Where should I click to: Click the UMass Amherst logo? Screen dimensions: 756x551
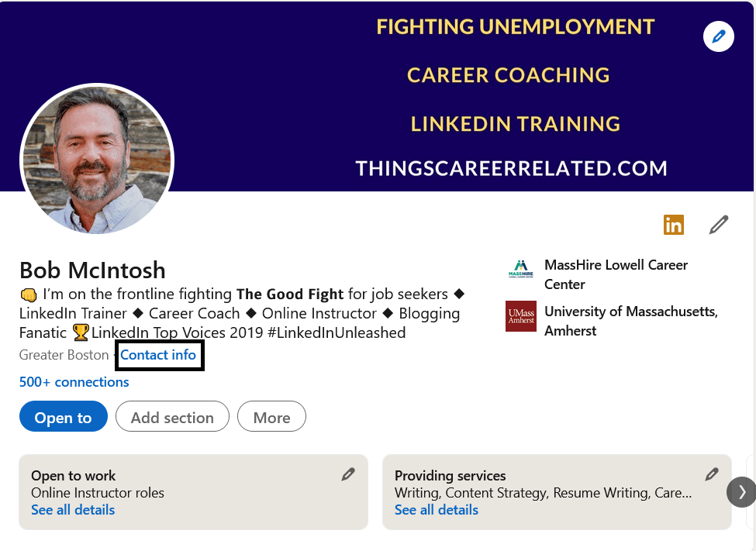(521, 316)
